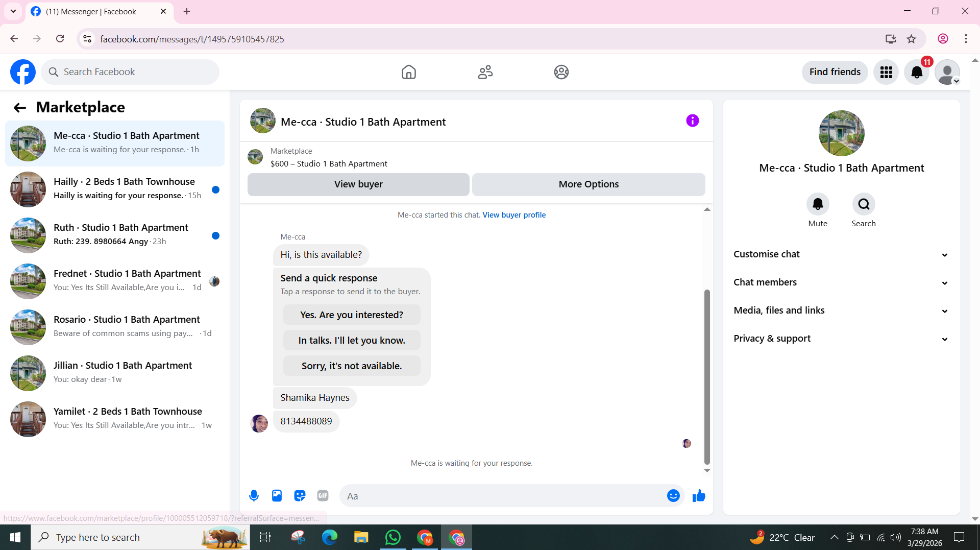Open Me-cca Studio 1 Bath Apartment chat
The height and width of the screenshot is (550, 980).
tap(115, 144)
